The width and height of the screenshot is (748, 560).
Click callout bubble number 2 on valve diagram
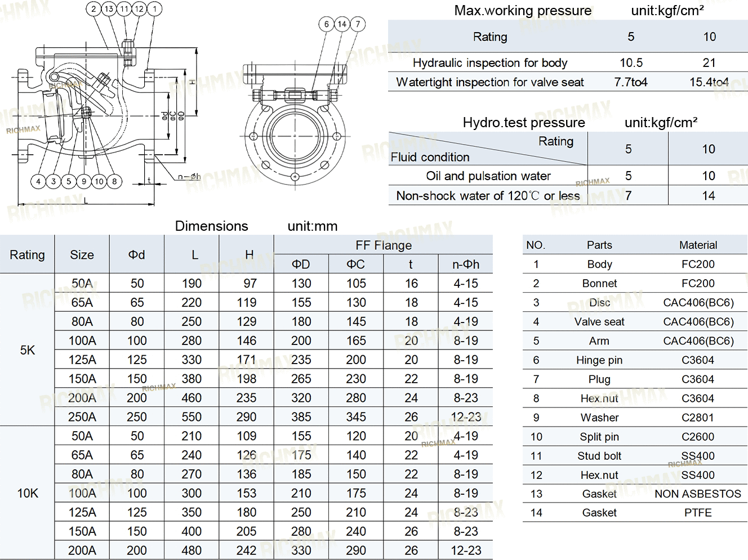point(94,8)
